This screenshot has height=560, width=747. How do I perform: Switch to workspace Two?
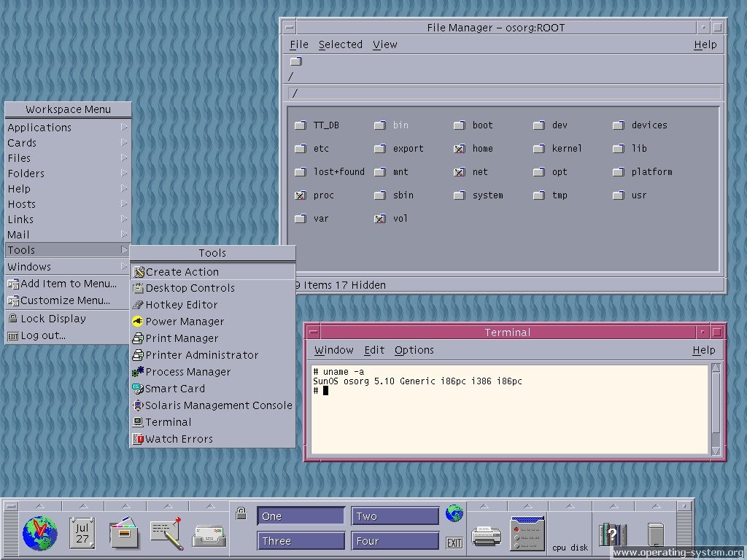[x=395, y=516]
